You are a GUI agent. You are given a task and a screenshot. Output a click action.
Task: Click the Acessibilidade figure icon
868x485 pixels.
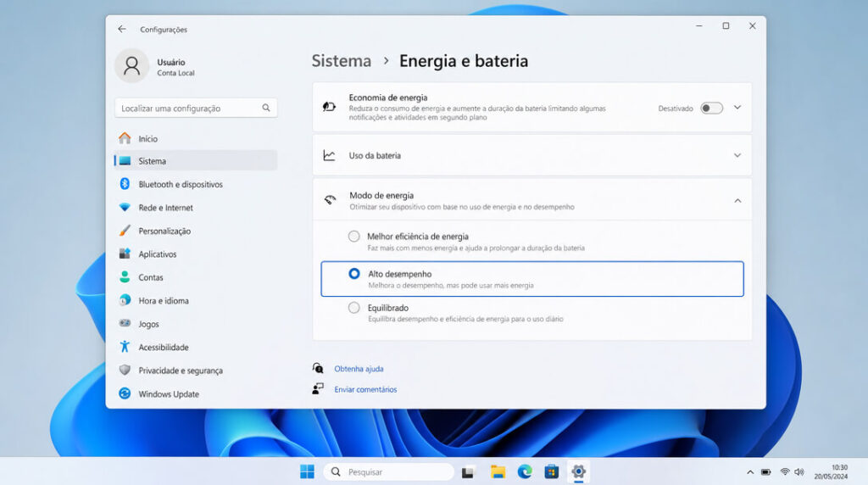click(x=125, y=347)
